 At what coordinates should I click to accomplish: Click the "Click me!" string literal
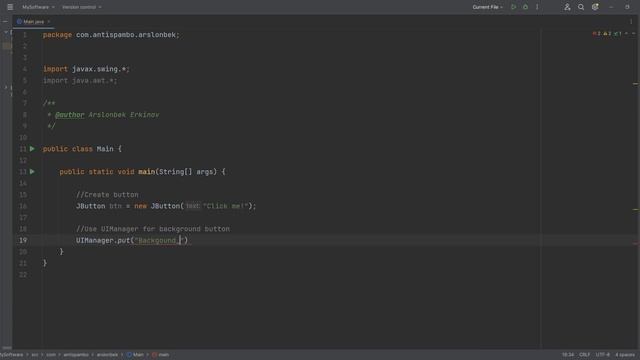pyautogui.click(x=225, y=206)
